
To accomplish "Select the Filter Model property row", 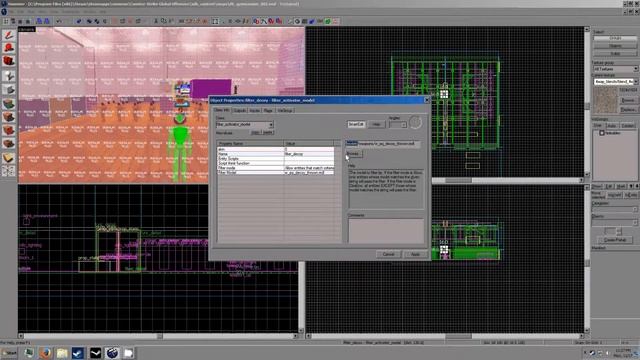I will [276, 172].
